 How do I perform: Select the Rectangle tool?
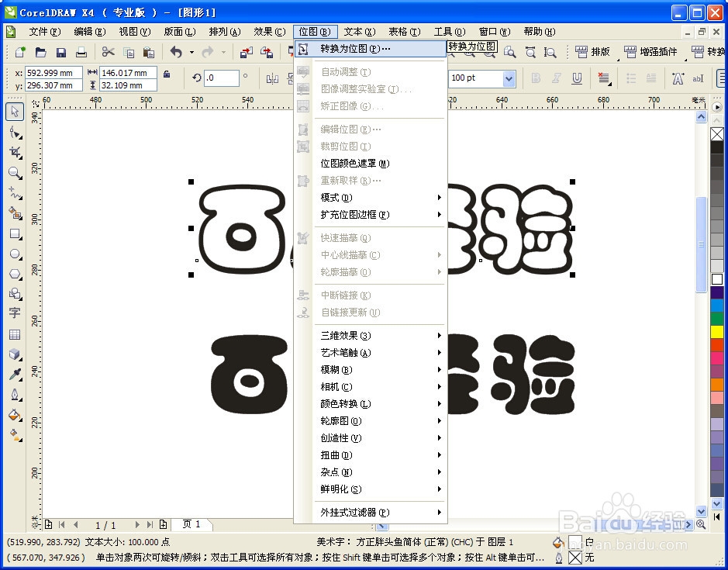click(15, 233)
